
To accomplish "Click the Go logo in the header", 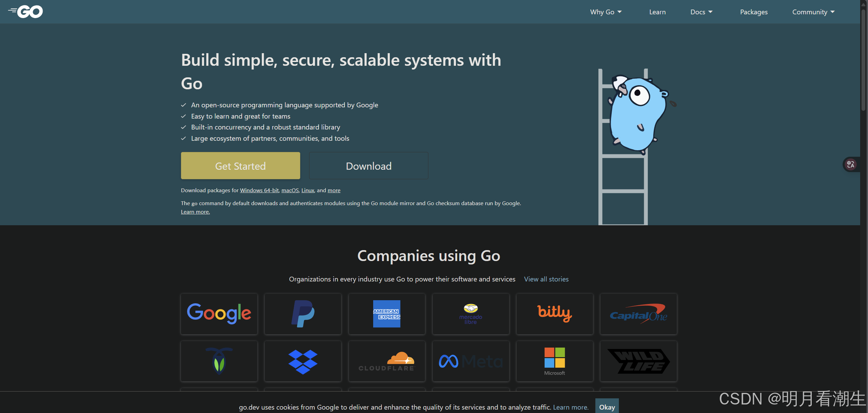I will pyautogui.click(x=26, y=12).
